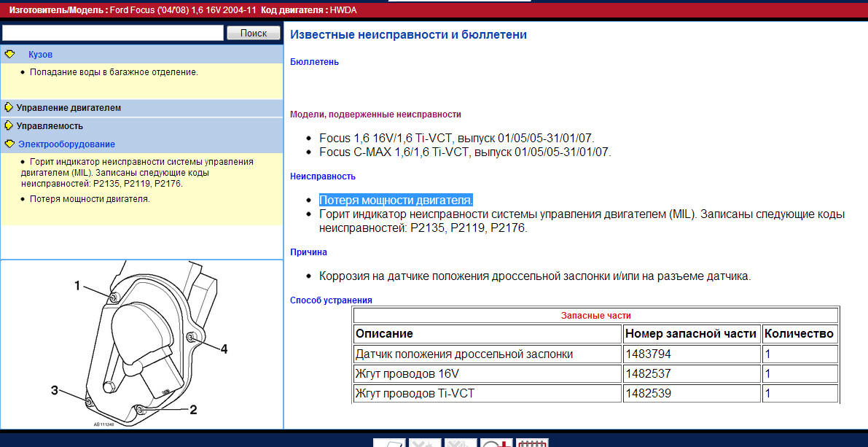Viewport: 868px width, 447px height.
Task: Click the 'Коррозия на датчике положения' cause text
Action: [536, 276]
